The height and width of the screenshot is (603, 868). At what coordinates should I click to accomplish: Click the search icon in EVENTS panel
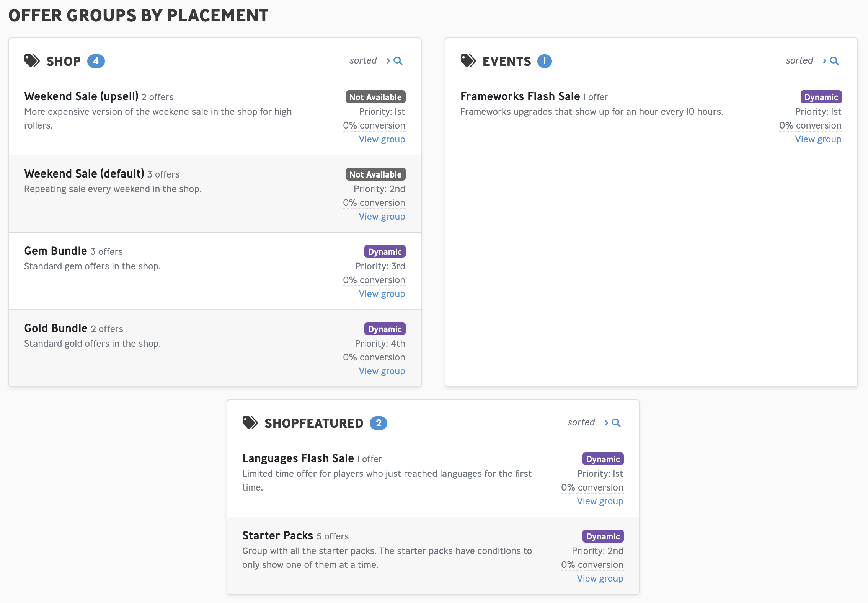(834, 61)
